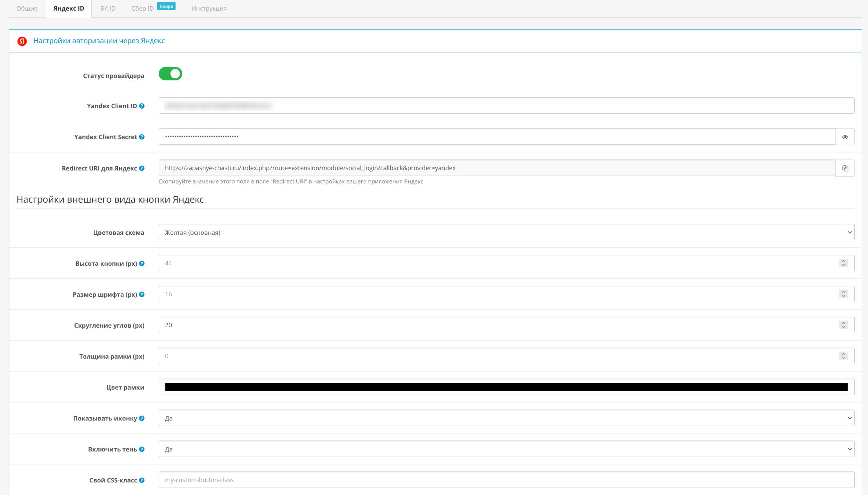Focus the Yandex Client ID input field
The width and height of the screenshot is (868, 495).
click(x=506, y=105)
